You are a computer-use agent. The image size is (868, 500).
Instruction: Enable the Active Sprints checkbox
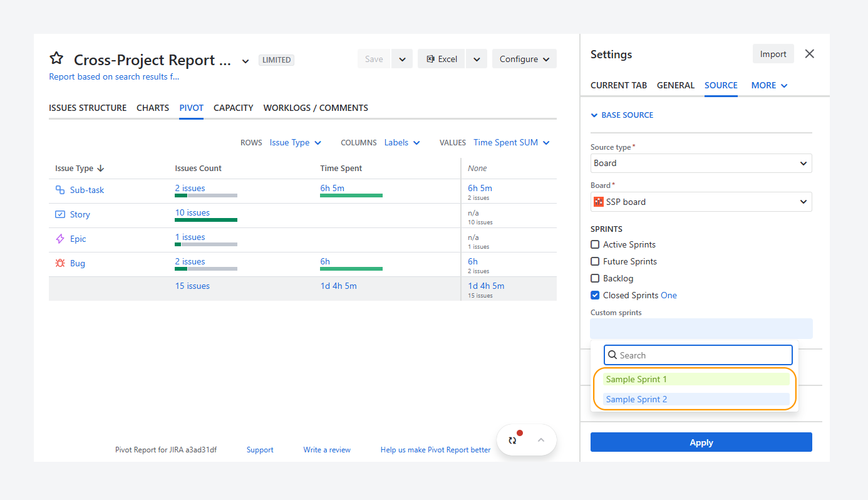coord(595,244)
